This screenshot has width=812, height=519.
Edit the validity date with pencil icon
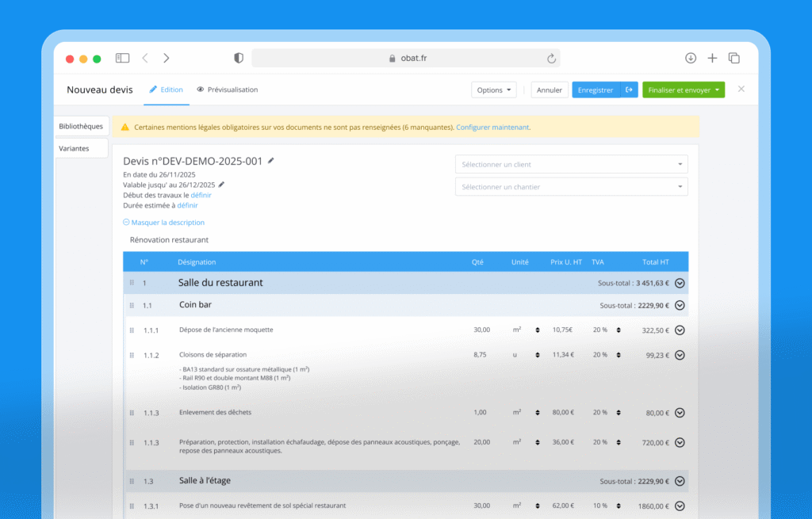click(222, 184)
